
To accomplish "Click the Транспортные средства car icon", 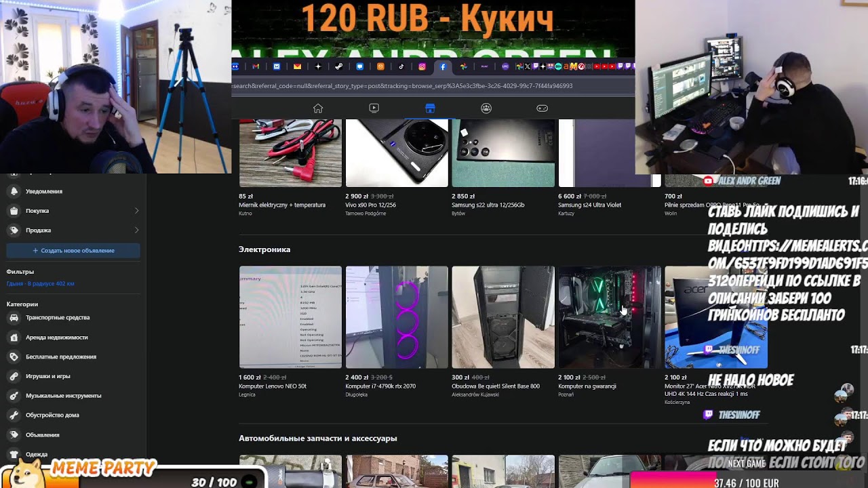I will tap(14, 317).
